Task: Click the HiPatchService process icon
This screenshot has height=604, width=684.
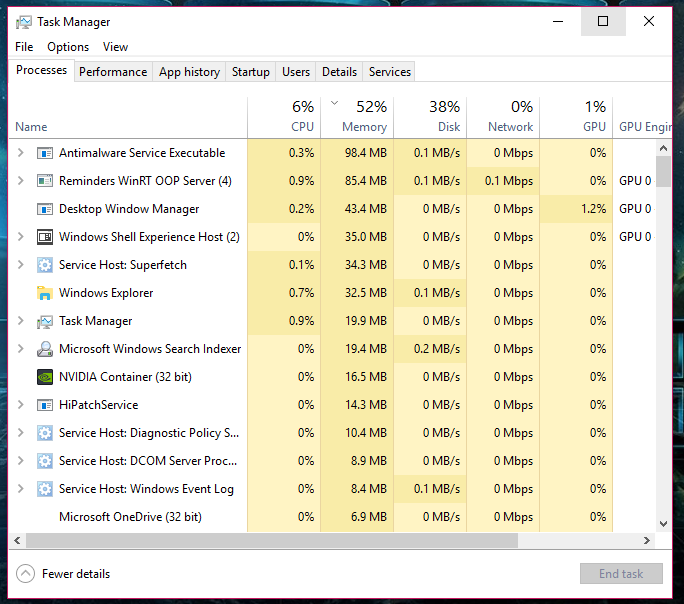Action: [44, 405]
